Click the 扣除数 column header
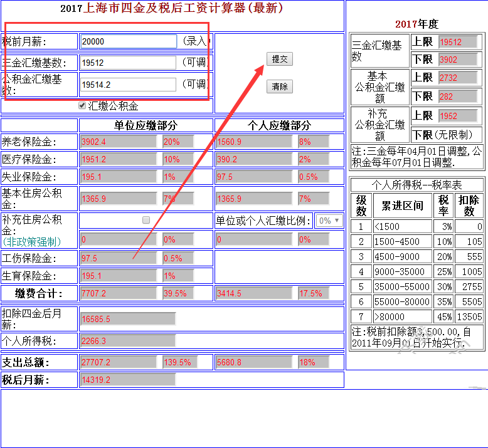The height and width of the screenshot is (448, 488). point(469,206)
